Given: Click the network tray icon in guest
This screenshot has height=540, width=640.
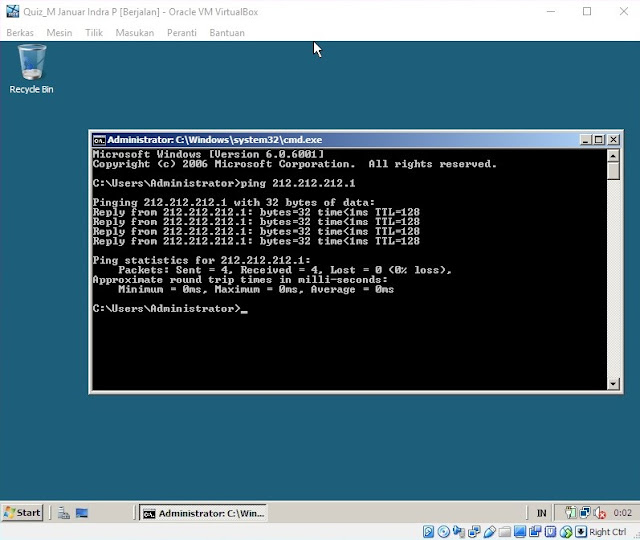Looking at the screenshot, I should [x=585, y=512].
